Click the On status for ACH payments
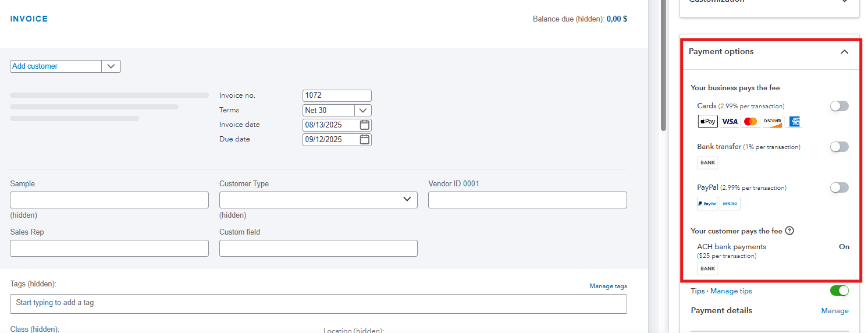868x333 pixels. pyautogui.click(x=844, y=247)
